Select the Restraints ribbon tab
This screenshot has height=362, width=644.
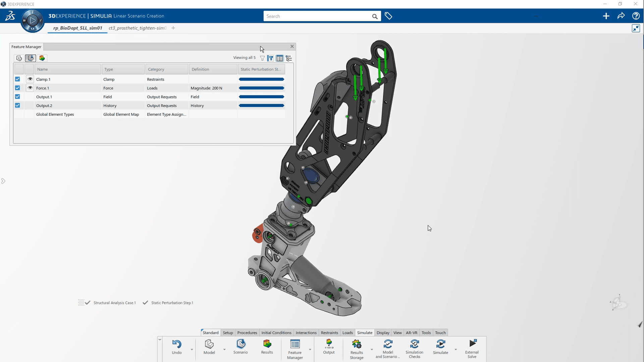point(329,333)
